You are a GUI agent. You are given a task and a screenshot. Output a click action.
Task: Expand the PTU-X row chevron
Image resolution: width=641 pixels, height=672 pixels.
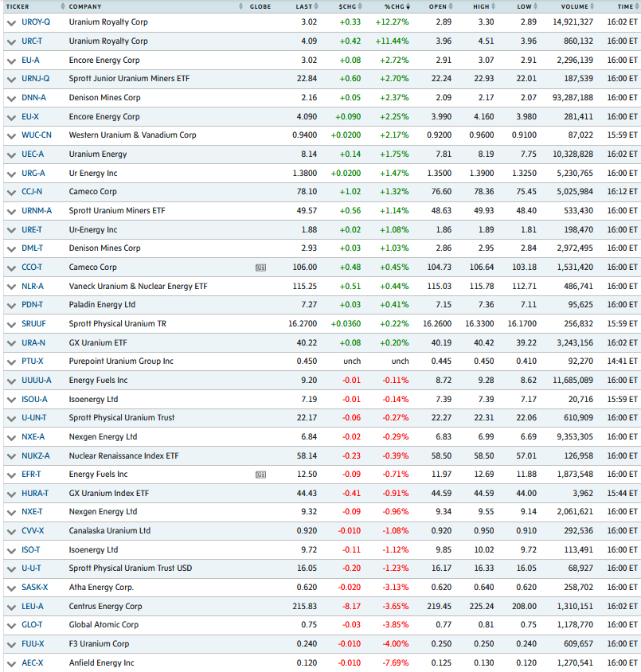click(x=12, y=362)
